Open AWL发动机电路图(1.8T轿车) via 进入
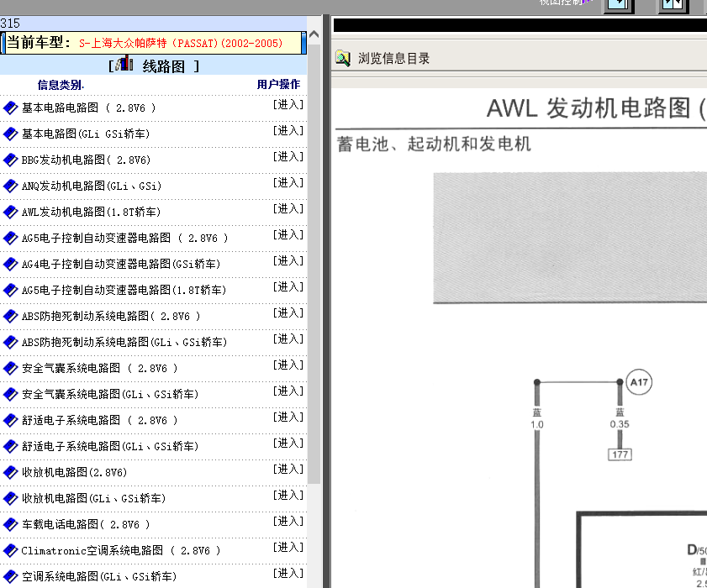This screenshot has width=707, height=588. 288,209
